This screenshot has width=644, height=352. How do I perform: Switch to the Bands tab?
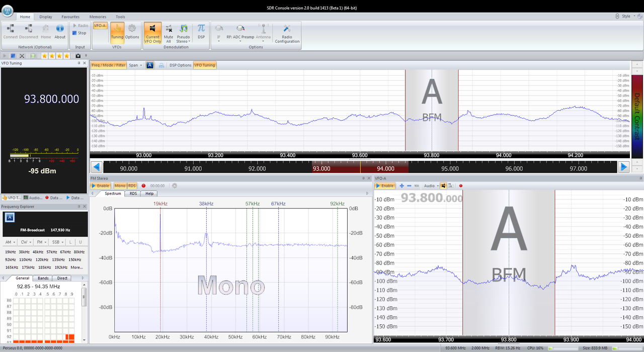click(x=43, y=278)
